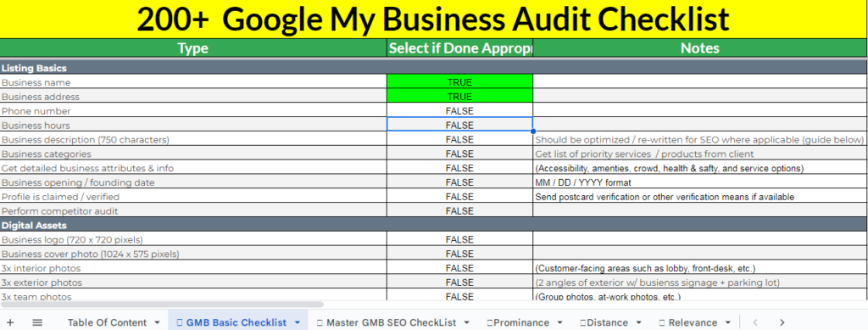Screen dimensions: 868x330
Task: Select the Business hours label cell
Action: click(x=193, y=126)
